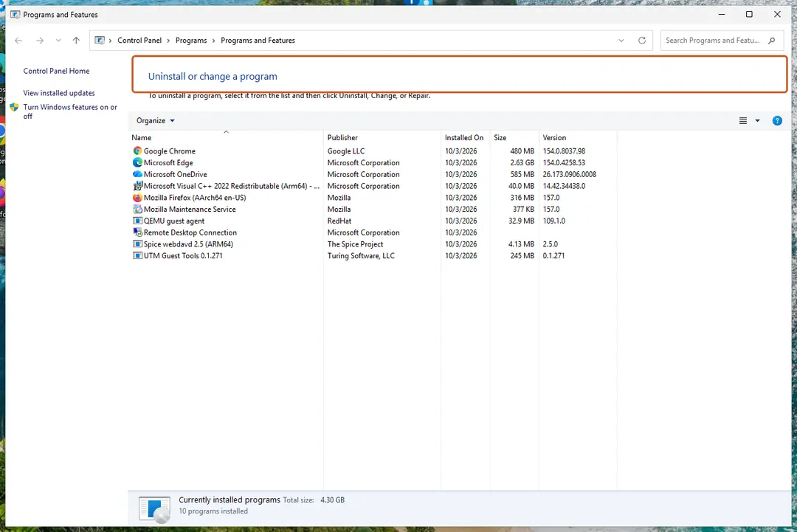Click the address bar Control Panel icon

(100, 40)
